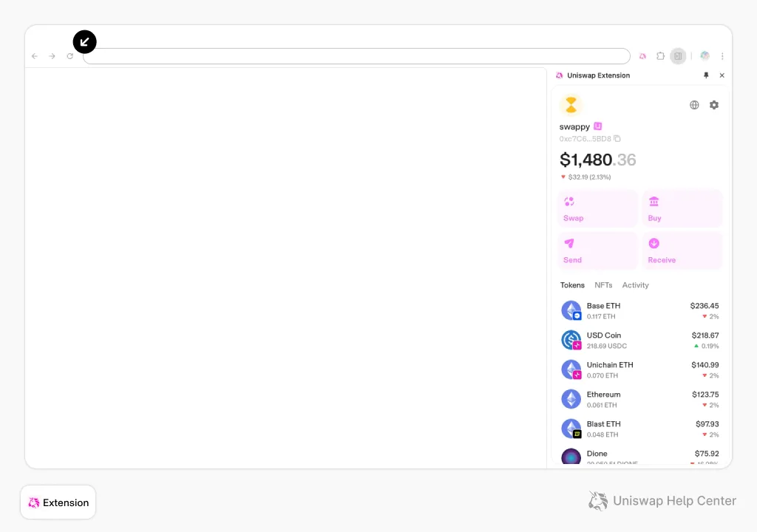Open the Blast ETH token row
Image resolution: width=757 pixels, height=532 pixels.
coord(640,429)
